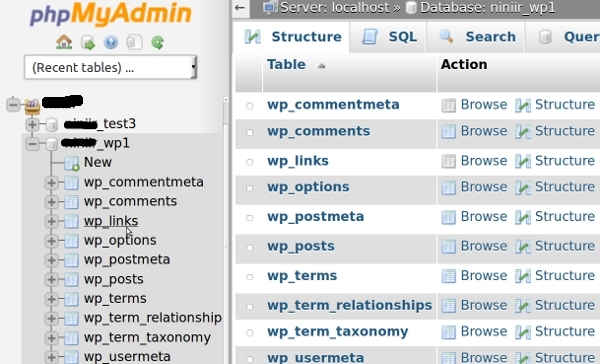The width and height of the screenshot is (600, 364).
Task: Click the wp_terms table icon in tree
Action: click(71, 299)
